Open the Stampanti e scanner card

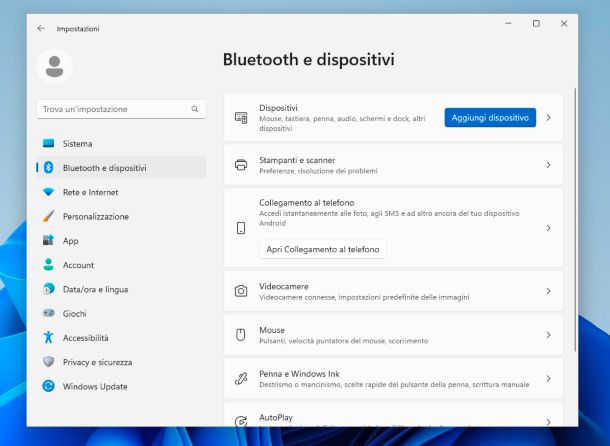pos(393,165)
